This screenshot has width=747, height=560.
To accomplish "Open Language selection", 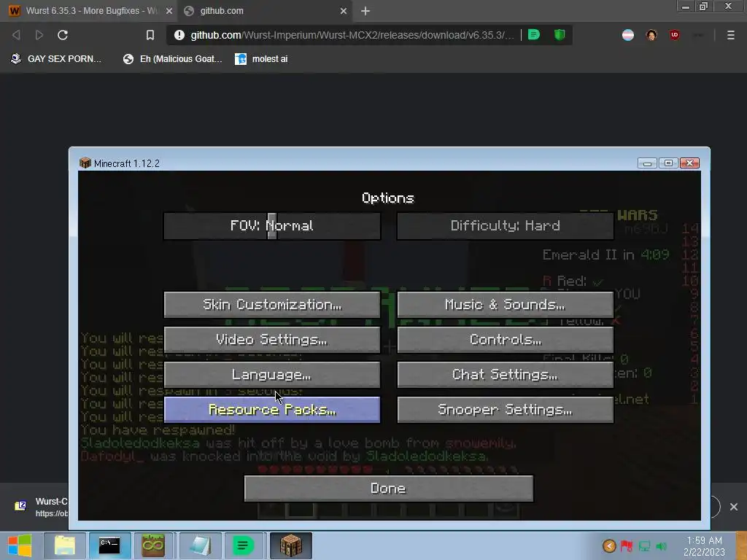I will coord(272,375).
